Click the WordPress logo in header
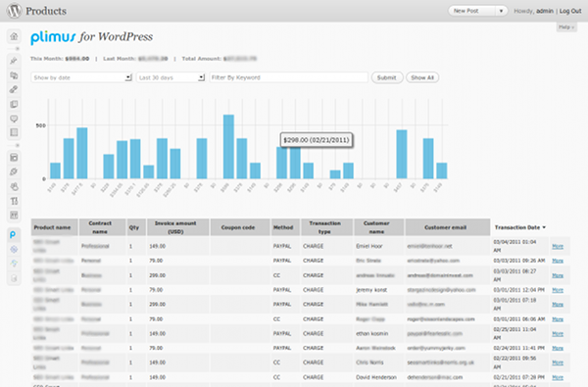This screenshot has width=588, height=387. (15, 11)
